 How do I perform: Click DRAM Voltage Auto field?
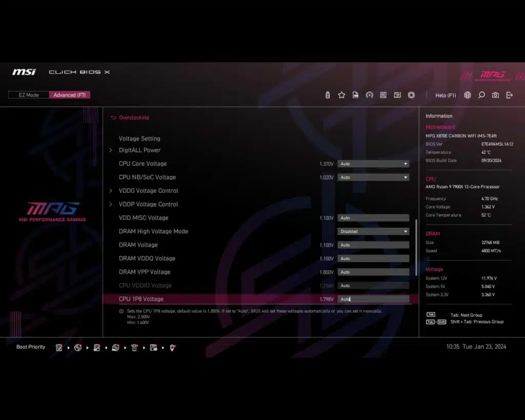pyautogui.click(x=373, y=245)
